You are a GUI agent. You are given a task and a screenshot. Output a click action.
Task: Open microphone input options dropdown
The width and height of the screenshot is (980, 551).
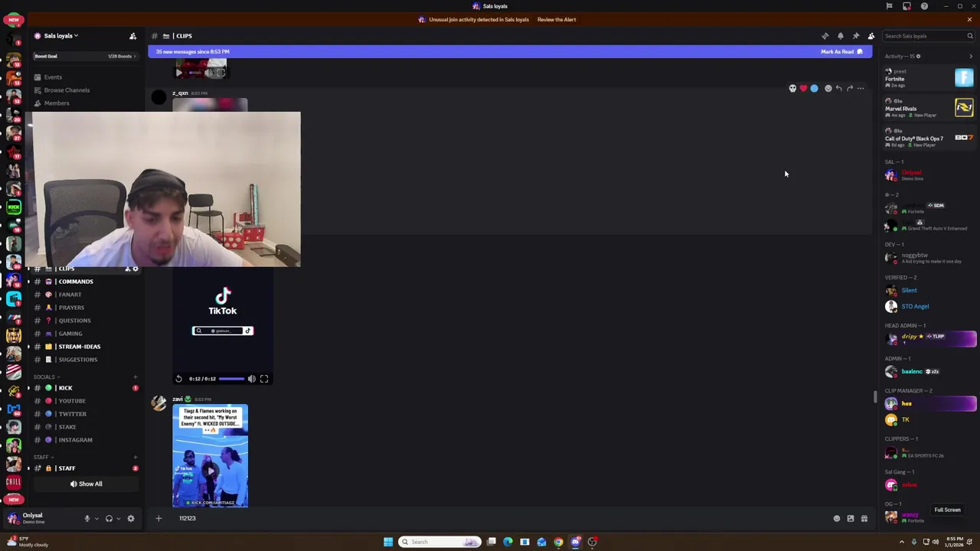point(96,519)
